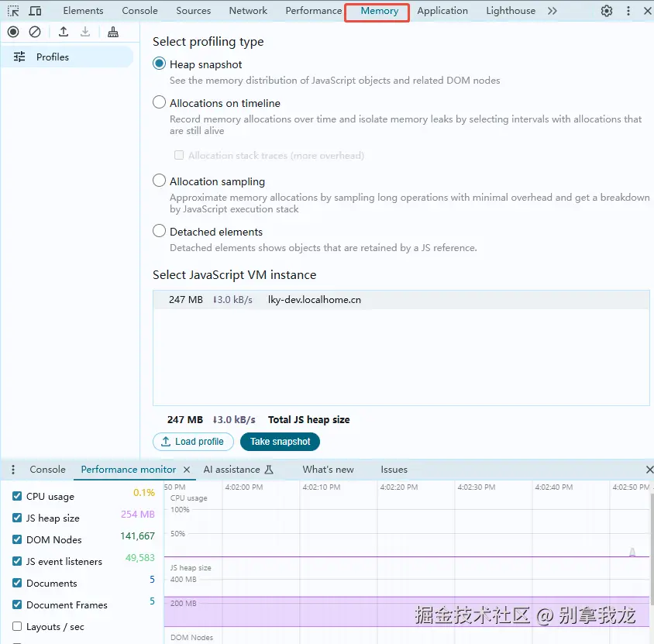This screenshot has width=654, height=644.
Task: Select Heap snapshot radio button
Action: (159, 64)
